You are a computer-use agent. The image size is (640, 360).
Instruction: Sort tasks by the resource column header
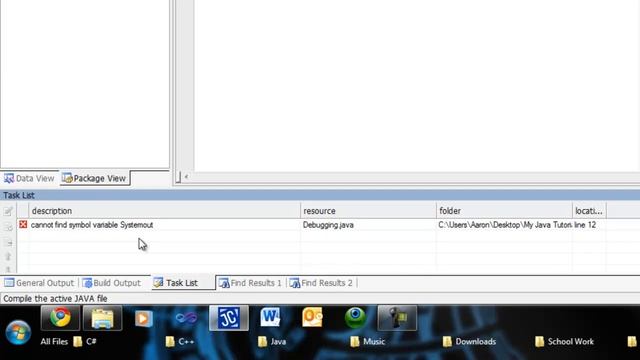(x=368, y=211)
